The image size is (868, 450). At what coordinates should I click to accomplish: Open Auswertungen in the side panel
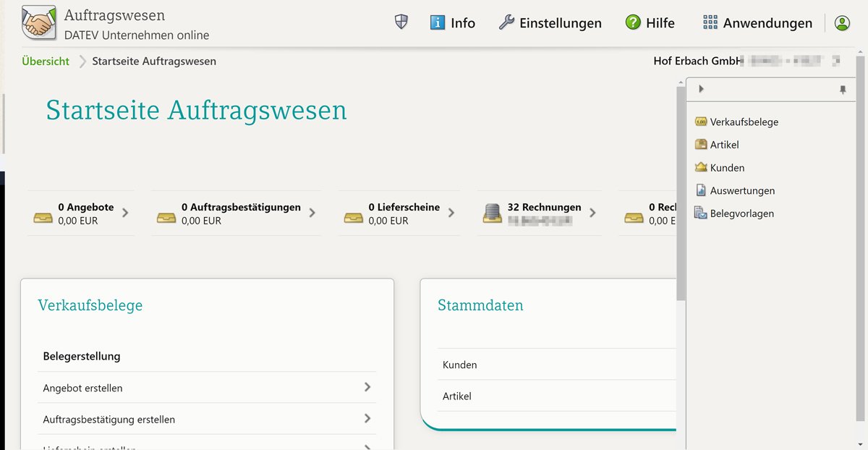[742, 191]
